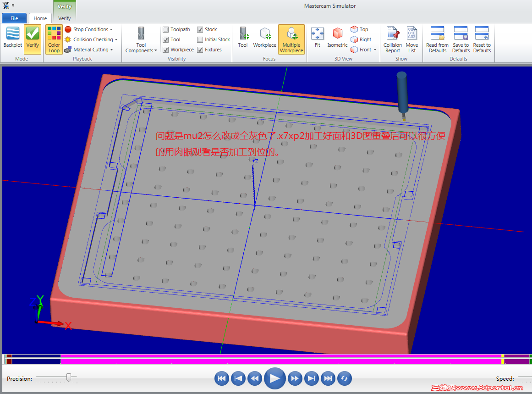Focus view on Tool
This screenshot has width=532, height=394.
coord(243,37)
